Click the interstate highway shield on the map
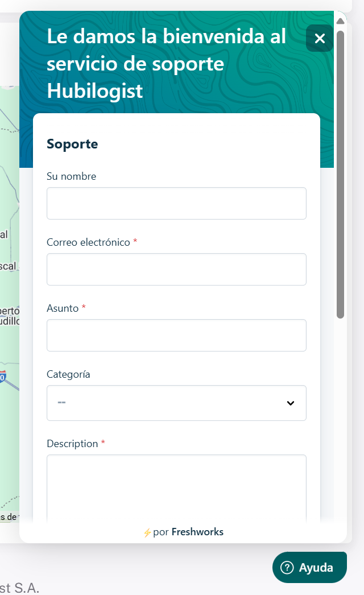This screenshot has width=364, height=595. [3, 377]
